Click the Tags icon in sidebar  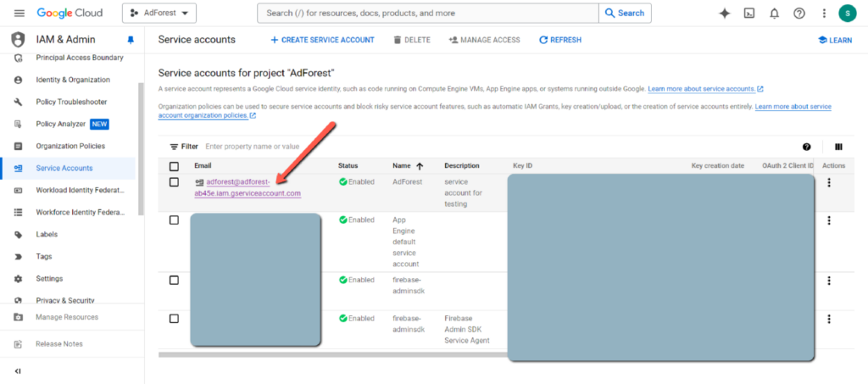click(18, 257)
